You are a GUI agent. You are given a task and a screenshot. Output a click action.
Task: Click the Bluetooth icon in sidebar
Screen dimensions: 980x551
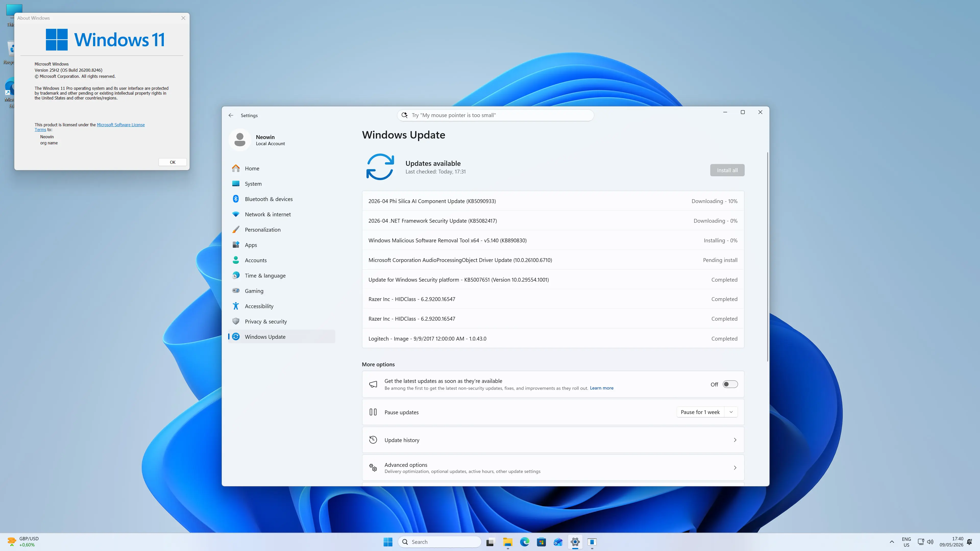pos(236,199)
